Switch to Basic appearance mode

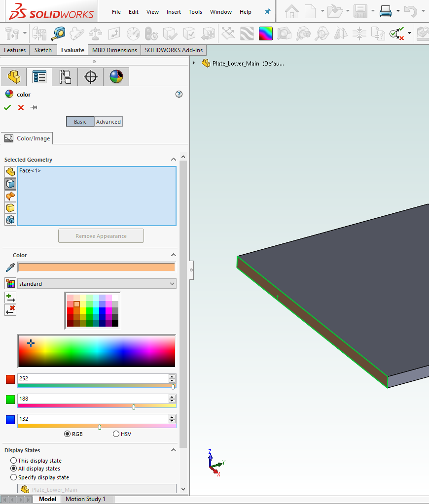pos(80,122)
